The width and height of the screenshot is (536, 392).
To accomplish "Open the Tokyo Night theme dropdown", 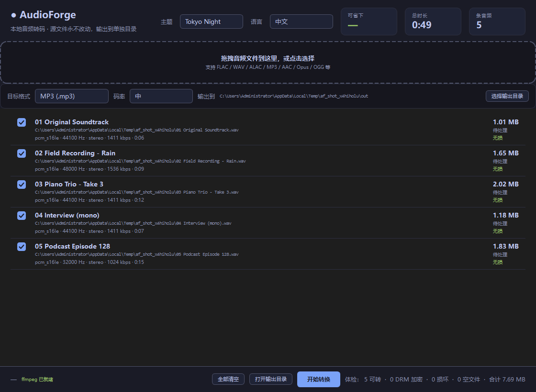I will pyautogui.click(x=211, y=22).
